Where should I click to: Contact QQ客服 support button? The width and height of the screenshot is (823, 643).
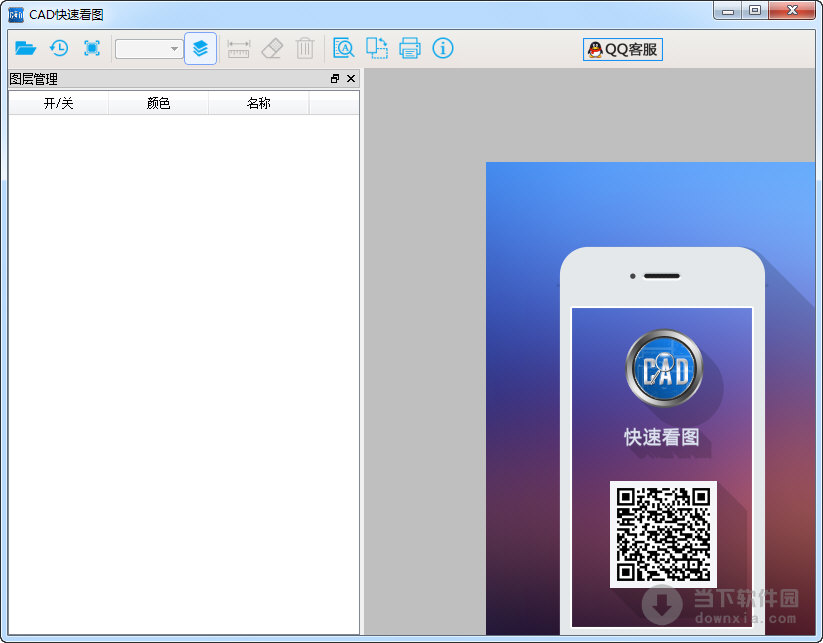click(622, 49)
